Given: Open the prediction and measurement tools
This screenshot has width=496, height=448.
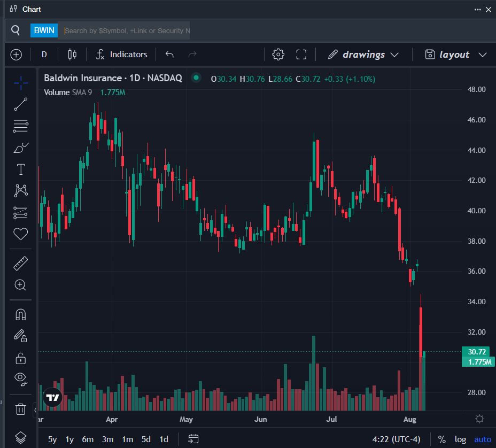Looking at the screenshot, I should click(x=21, y=213).
